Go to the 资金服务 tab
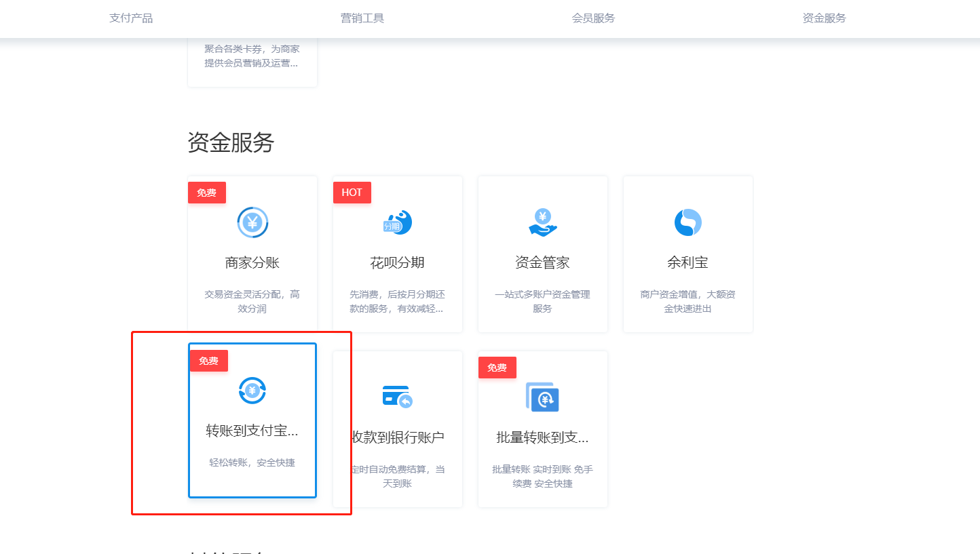 (x=825, y=18)
